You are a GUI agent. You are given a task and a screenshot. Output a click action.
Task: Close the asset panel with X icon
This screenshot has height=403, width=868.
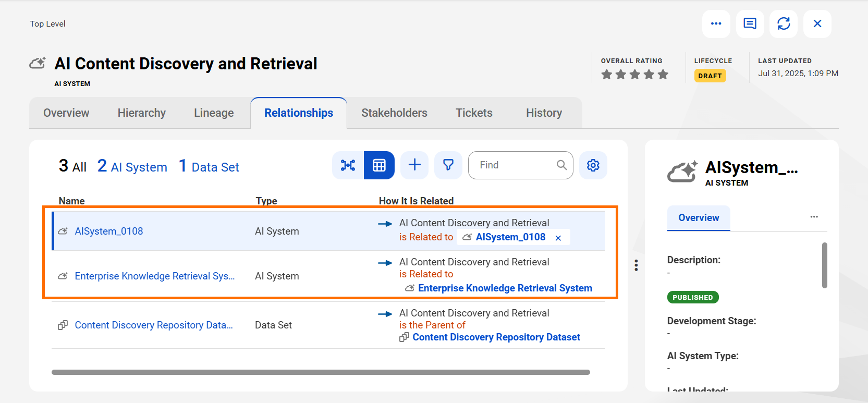click(817, 24)
